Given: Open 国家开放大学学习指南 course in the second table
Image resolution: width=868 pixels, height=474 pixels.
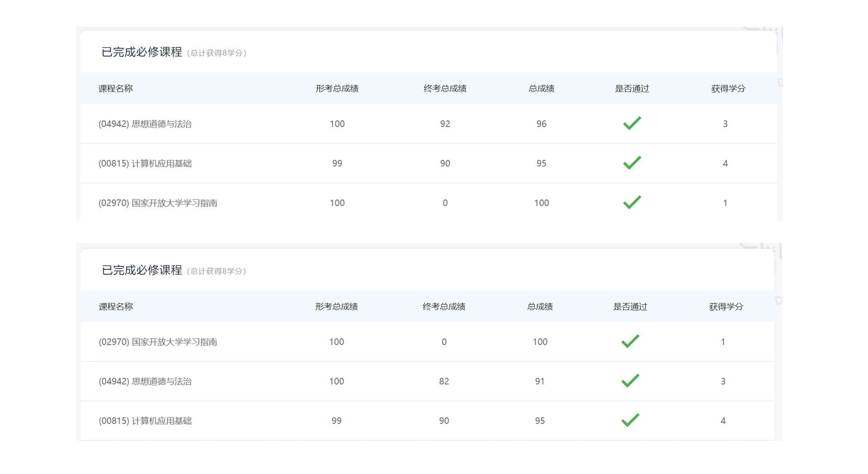Looking at the screenshot, I should [158, 342].
